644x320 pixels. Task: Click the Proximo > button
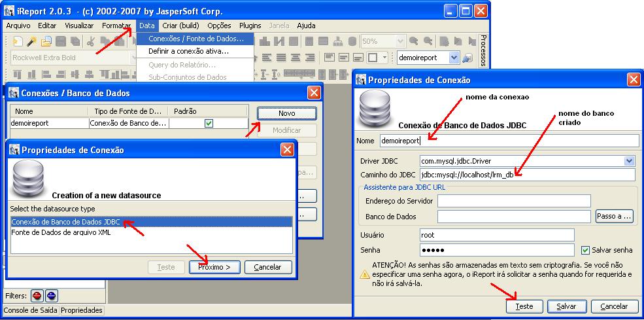tap(214, 267)
